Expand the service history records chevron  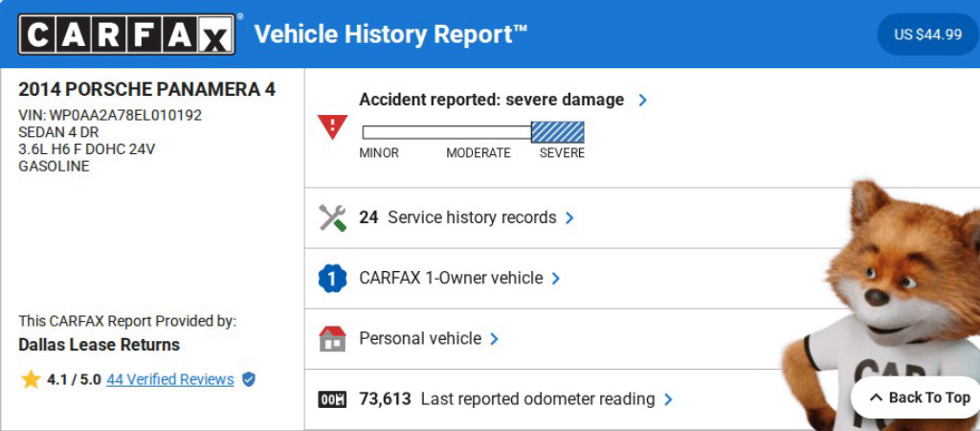coord(569,218)
